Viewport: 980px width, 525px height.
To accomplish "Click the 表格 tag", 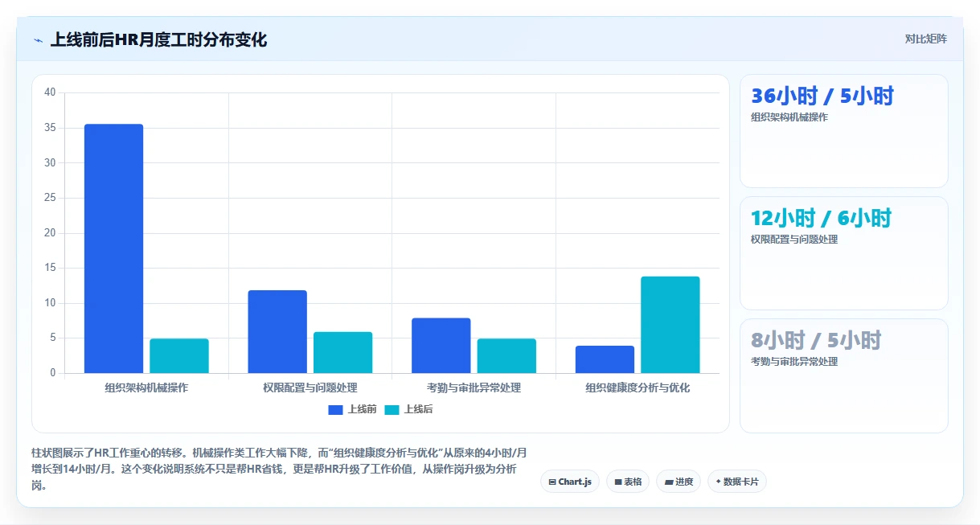I will [x=628, y=482].
